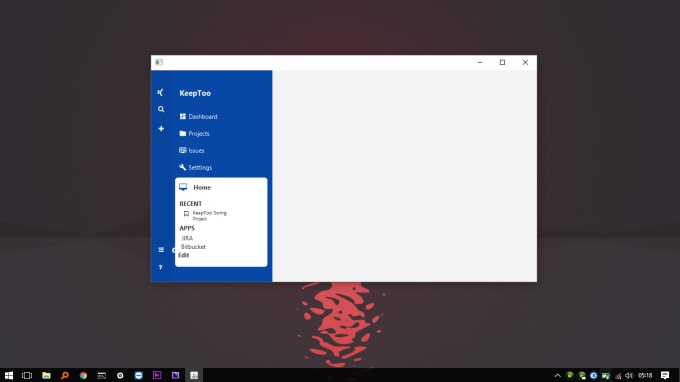Open Task View in the taskbar

27,375
